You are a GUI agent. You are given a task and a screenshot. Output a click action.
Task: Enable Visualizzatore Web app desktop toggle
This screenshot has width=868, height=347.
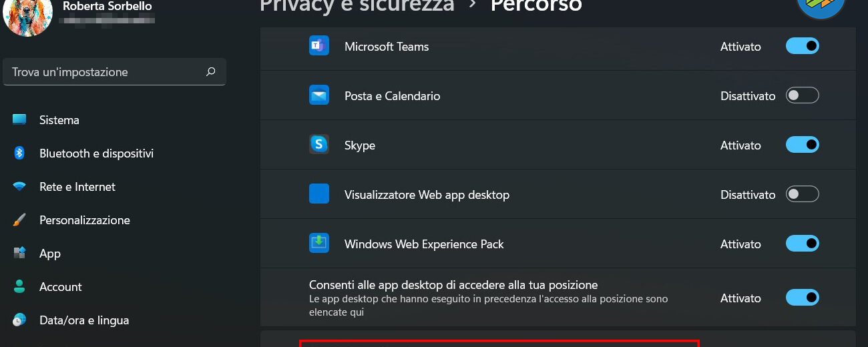click(802, 194)
